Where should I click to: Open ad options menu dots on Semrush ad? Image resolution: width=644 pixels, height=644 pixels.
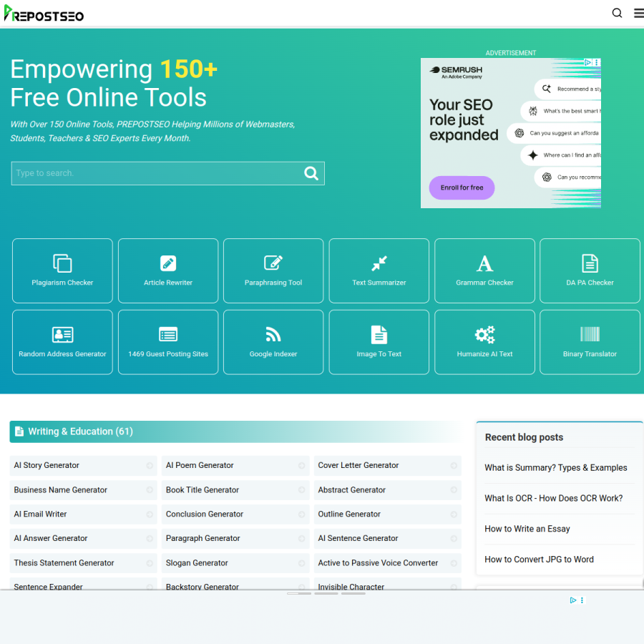pyautogui.click(x=596, y=62)
